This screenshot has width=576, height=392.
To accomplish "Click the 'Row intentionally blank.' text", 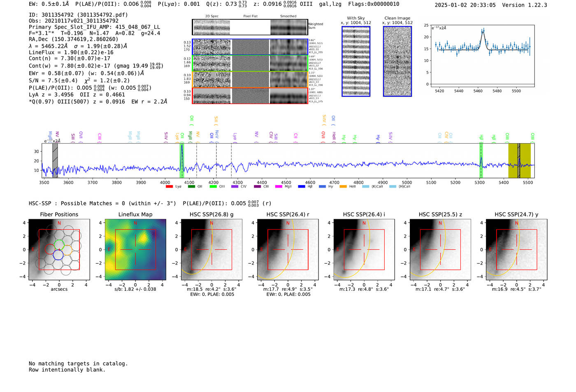I will click(x=67, y=370).
